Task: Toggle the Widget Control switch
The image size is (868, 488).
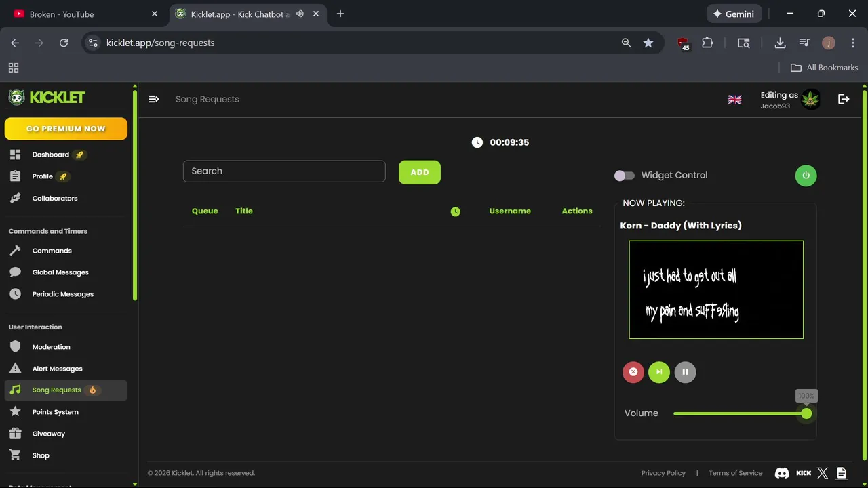Action: (625, 176)
